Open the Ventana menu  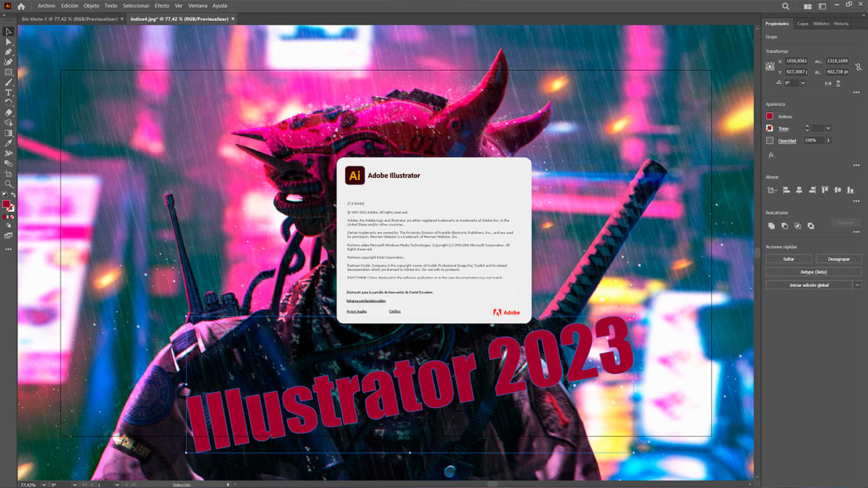click(197, 6)
